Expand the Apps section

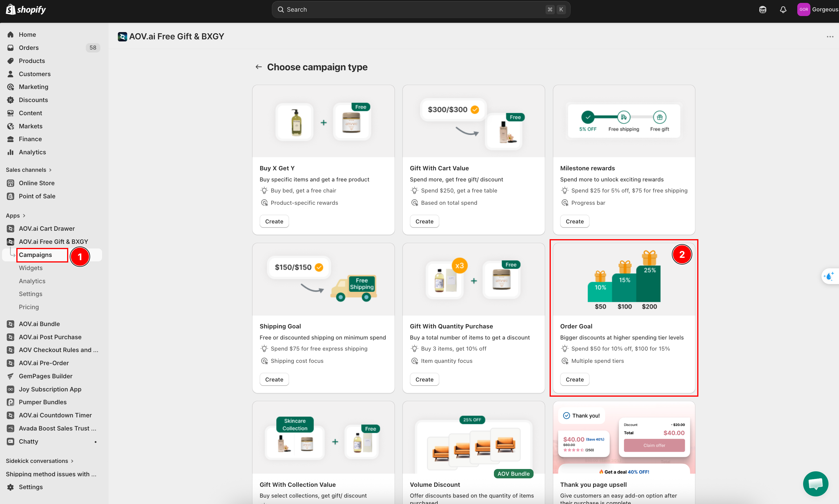click(16, 216)
